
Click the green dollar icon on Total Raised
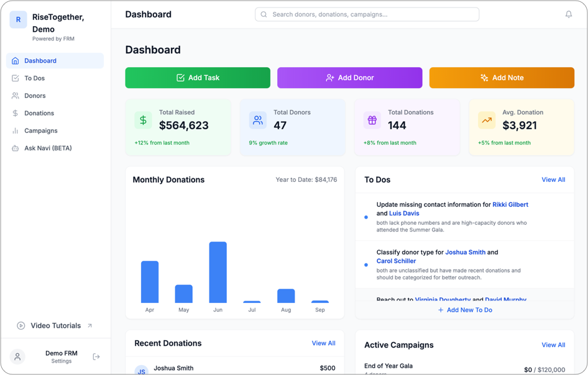pos(143,120)
